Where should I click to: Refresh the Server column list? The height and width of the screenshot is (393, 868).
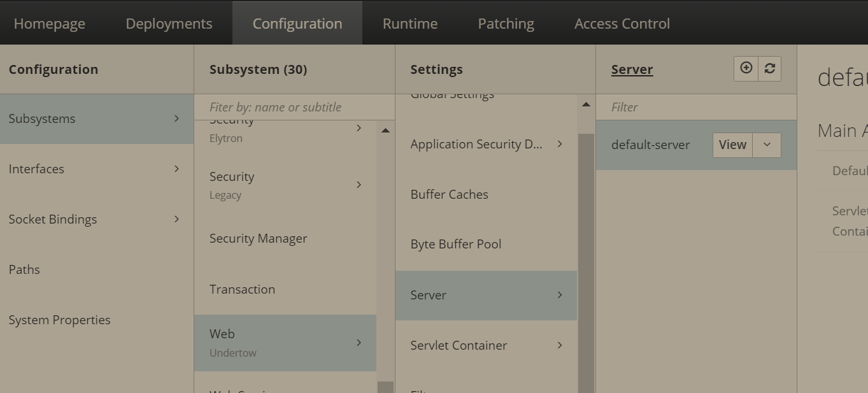point(769,69)
